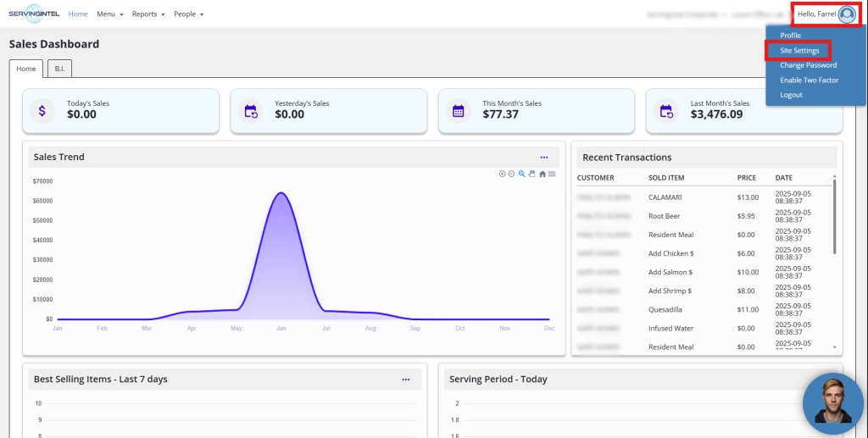Expand the Reports dropdown in navbar

(148, 14)
